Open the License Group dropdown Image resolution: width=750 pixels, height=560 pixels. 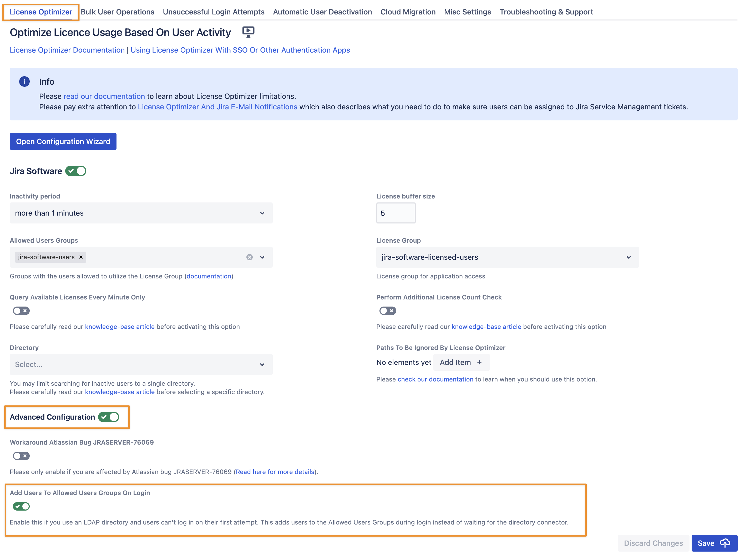click(508, 257)
